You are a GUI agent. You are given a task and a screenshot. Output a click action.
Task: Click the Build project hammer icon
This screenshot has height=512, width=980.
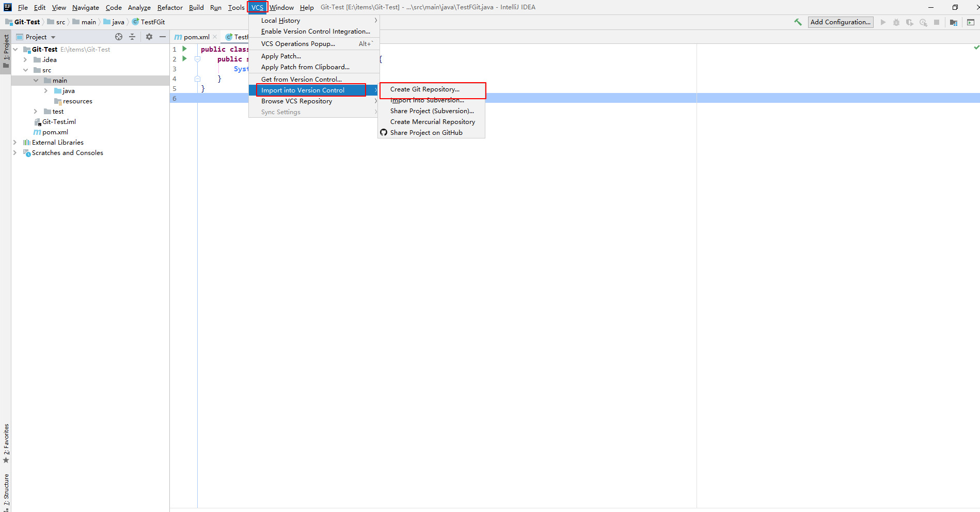pos(798,22)
